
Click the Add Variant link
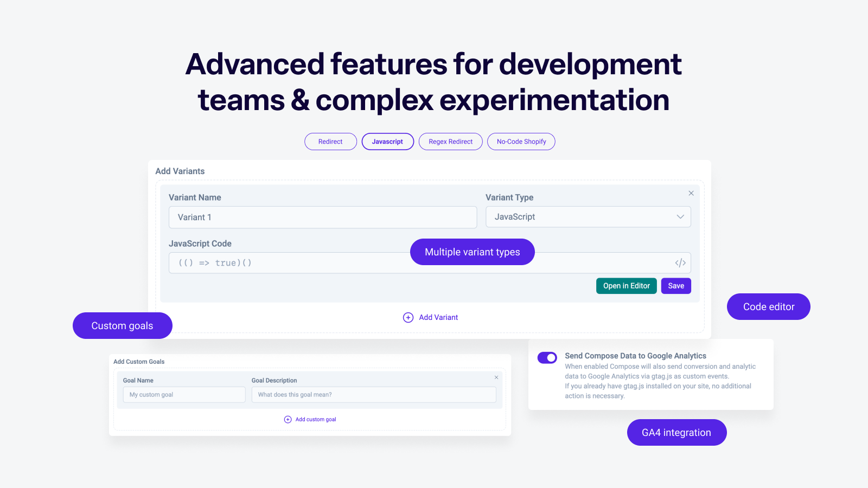[438, 317]
